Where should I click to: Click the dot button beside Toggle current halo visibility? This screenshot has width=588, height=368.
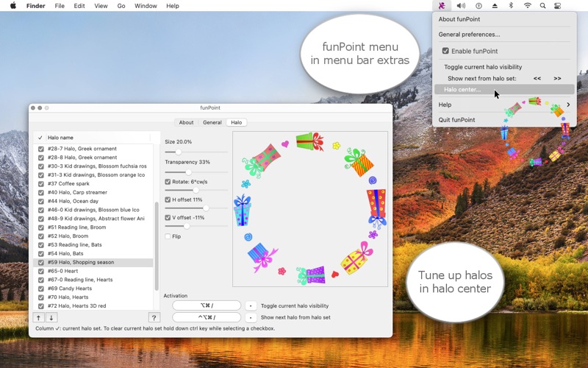[251, 305]
